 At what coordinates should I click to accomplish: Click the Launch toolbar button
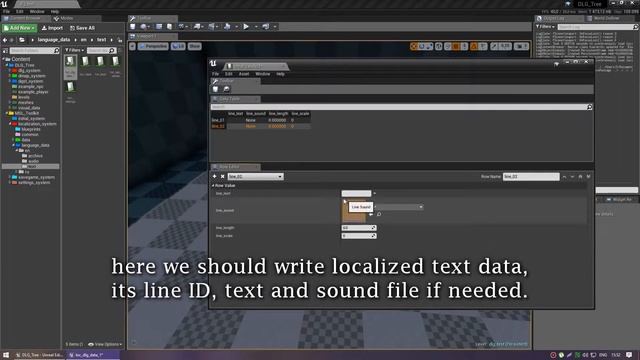point(266,27)
